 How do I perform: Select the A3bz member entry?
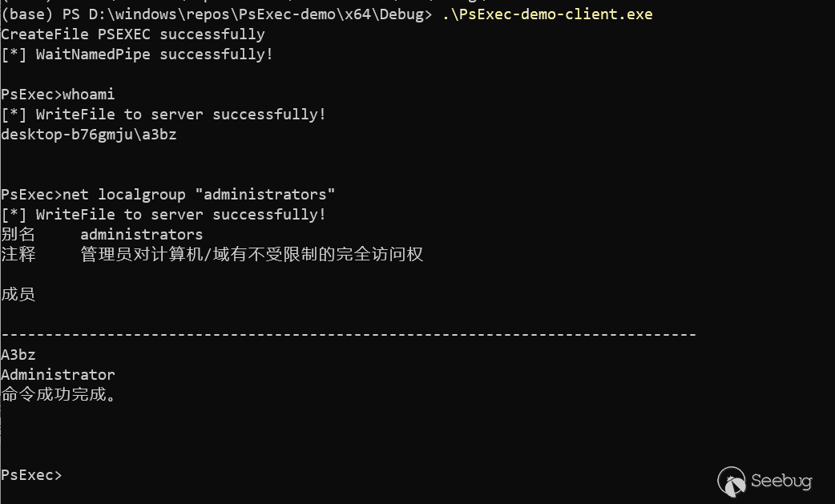[x=18, y=355]
